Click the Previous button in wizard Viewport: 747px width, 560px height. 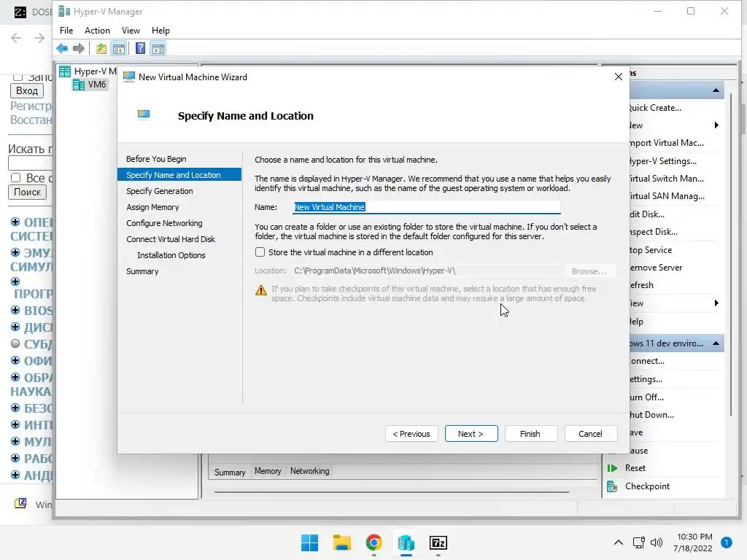pos(411,434)
